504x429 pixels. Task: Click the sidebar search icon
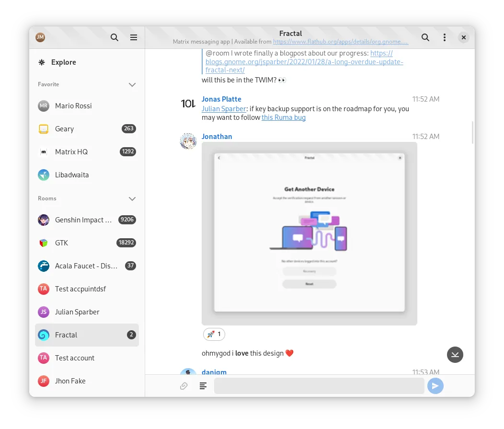pos(115,37)
